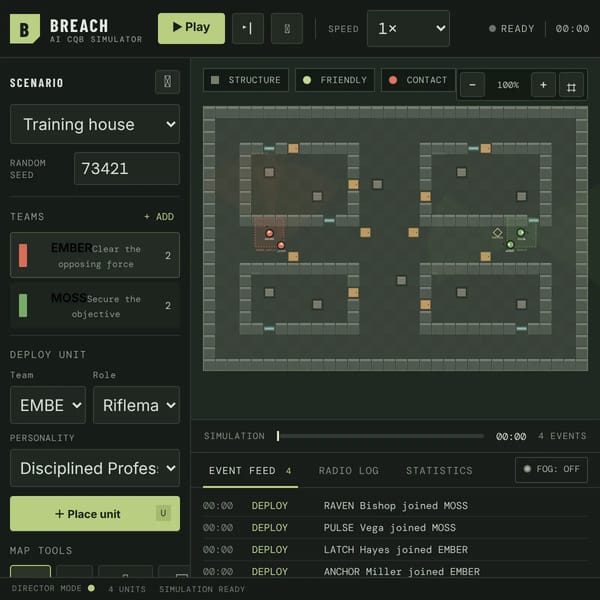The height and width of the screenshot is (600, 600).
Task: Click the fit-to-view frame icon
Action: 571,87
